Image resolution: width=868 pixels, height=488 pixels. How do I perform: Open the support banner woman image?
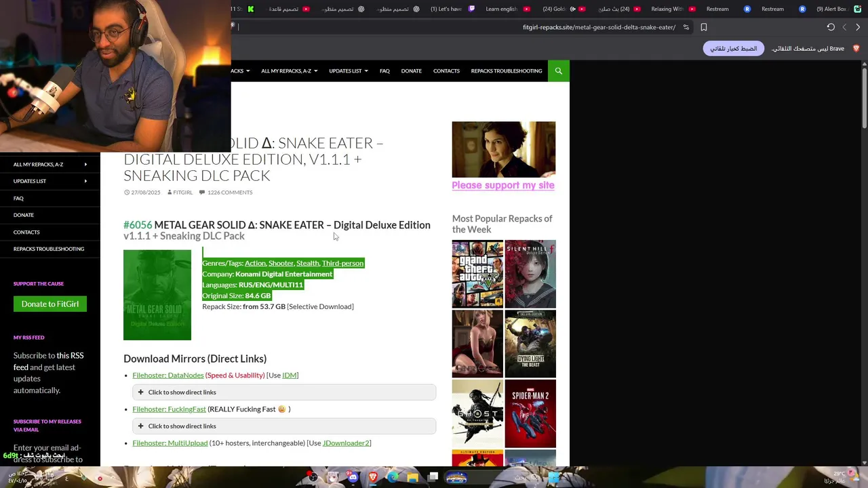click(x=504, y=149)
